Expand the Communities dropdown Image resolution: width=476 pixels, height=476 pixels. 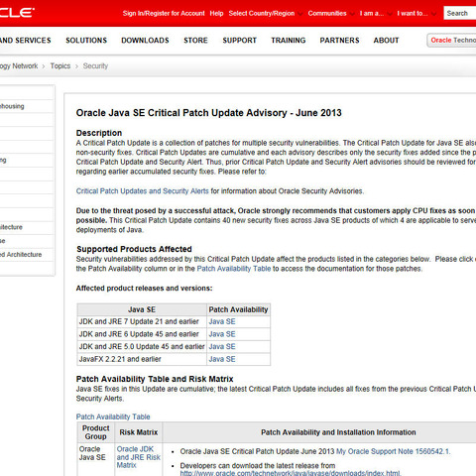coord(331,13)
